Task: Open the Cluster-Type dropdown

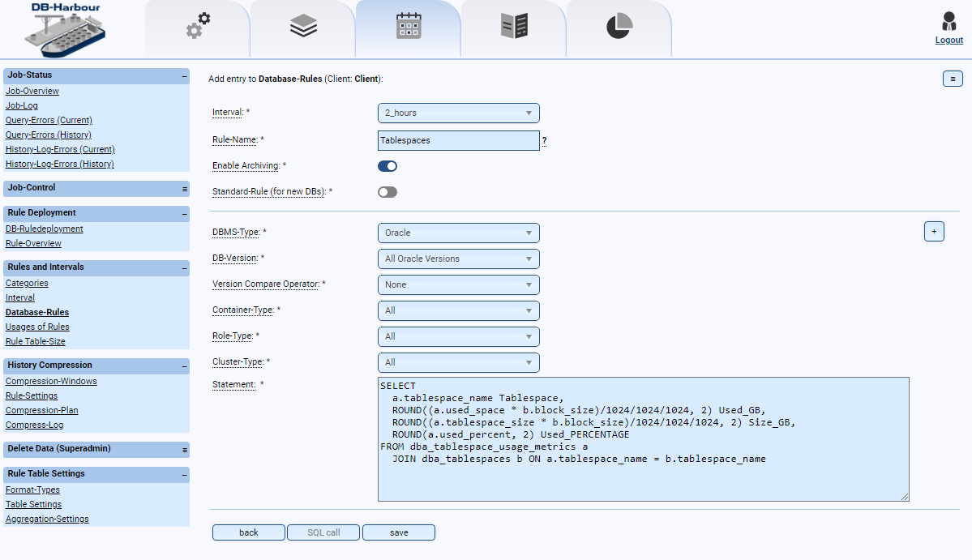Action: tap(458, 362)
